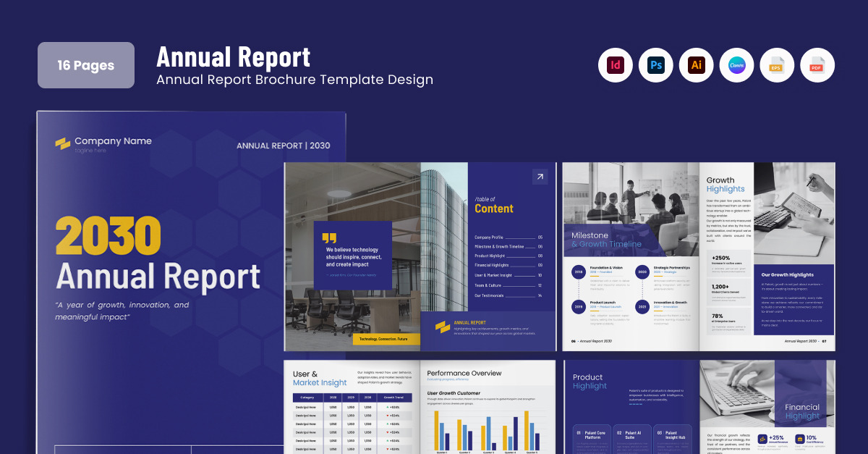Click the 2020 timeline circle
The image size is (868, 454).
tap(642, 272)
